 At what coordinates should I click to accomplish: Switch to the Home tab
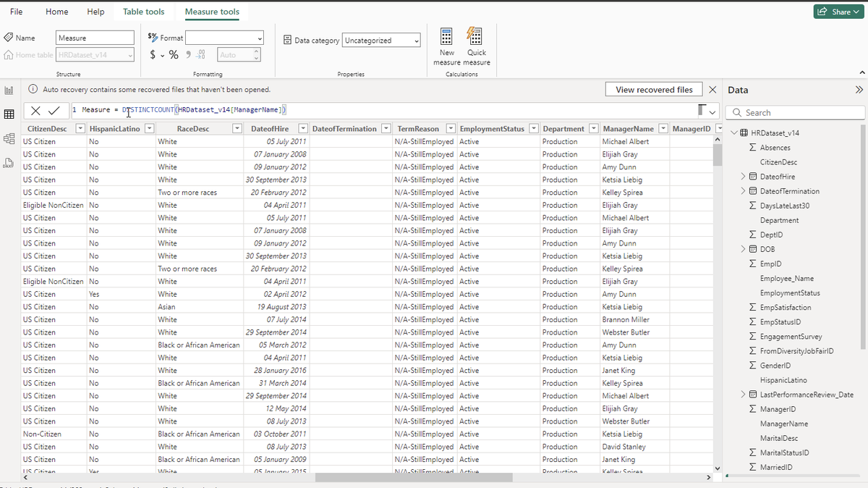(57, 12)
